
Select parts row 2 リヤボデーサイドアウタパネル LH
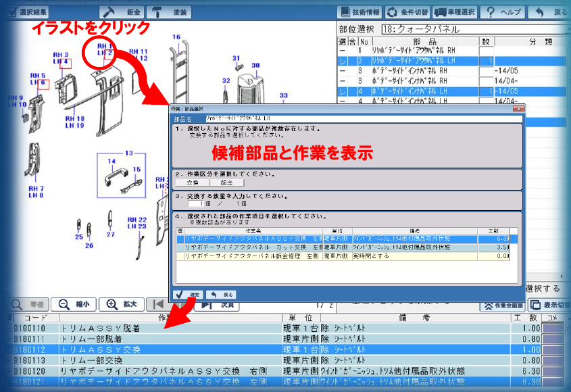tap(452, 61)
